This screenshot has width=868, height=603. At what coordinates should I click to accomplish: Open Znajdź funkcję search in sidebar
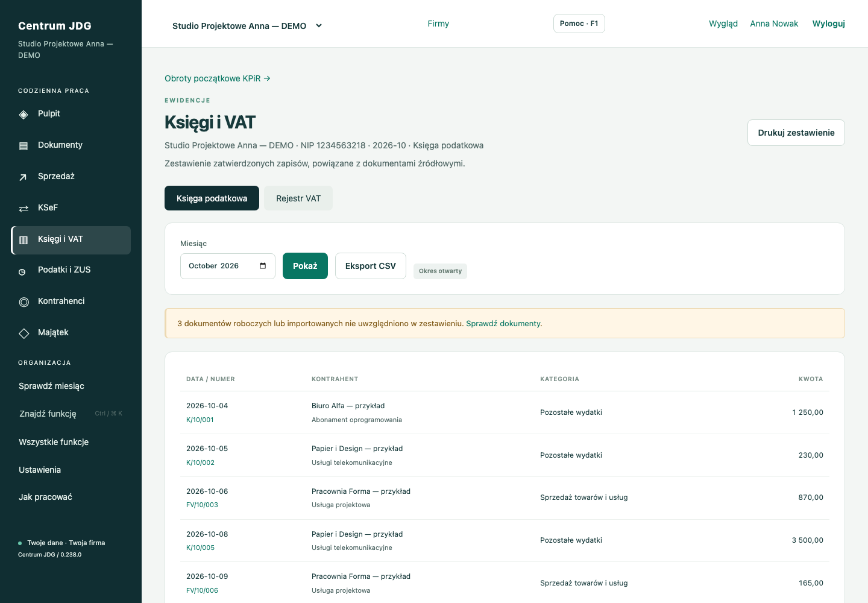point(71,414)
